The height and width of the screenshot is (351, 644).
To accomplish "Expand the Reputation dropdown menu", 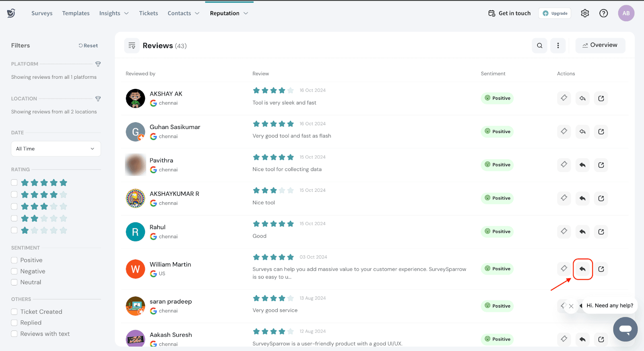I will pyautogui.click(x=229, y=13).
